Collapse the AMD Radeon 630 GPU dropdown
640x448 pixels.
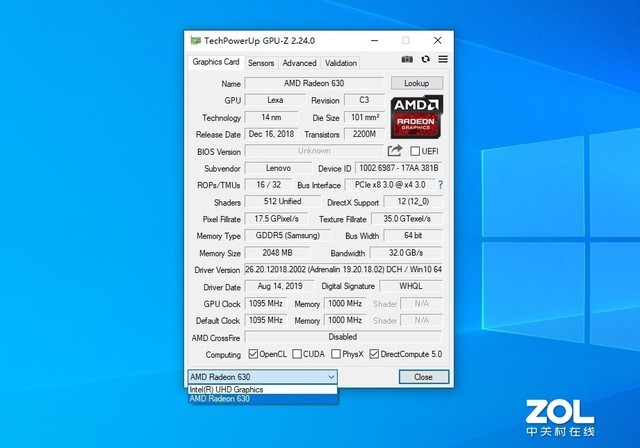point(263,377)
